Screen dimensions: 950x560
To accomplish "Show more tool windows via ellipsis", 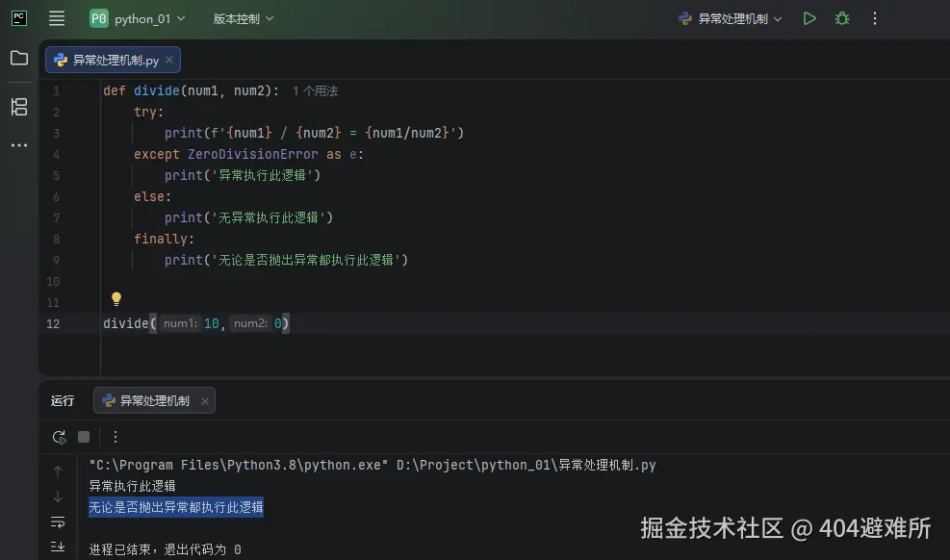I will (19, 145).
